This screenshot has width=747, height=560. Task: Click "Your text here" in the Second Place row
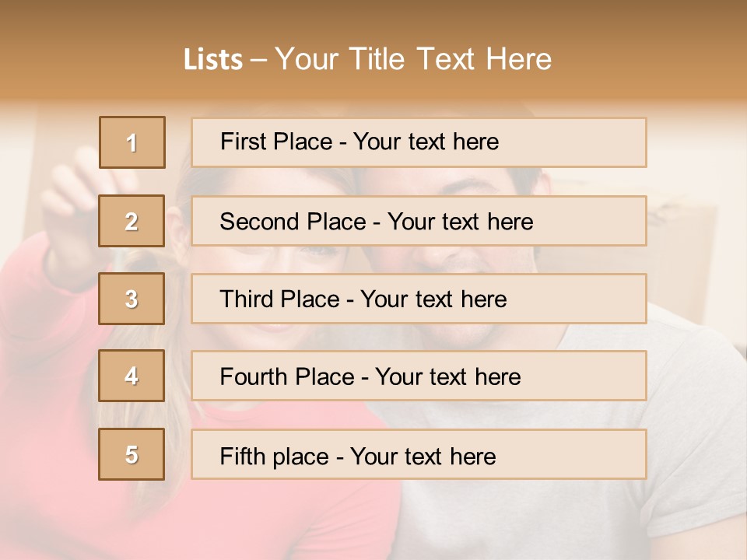point(460,222)
